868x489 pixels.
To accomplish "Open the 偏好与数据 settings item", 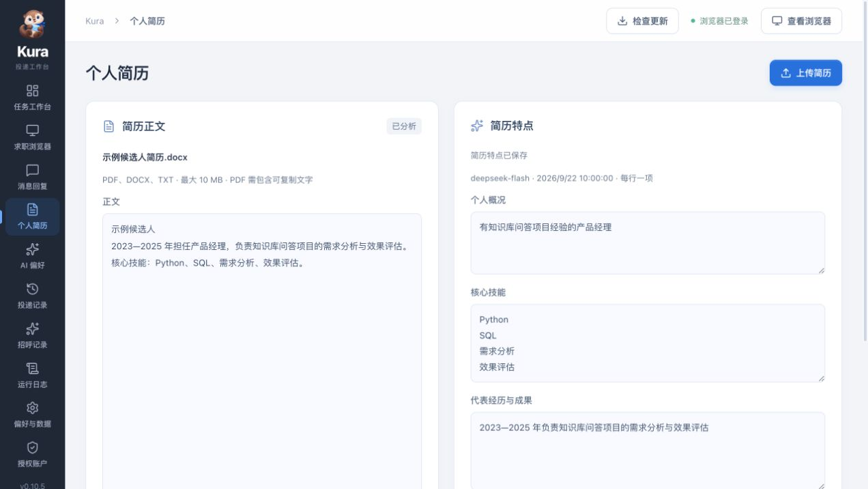I will click(x=32, y=415).
